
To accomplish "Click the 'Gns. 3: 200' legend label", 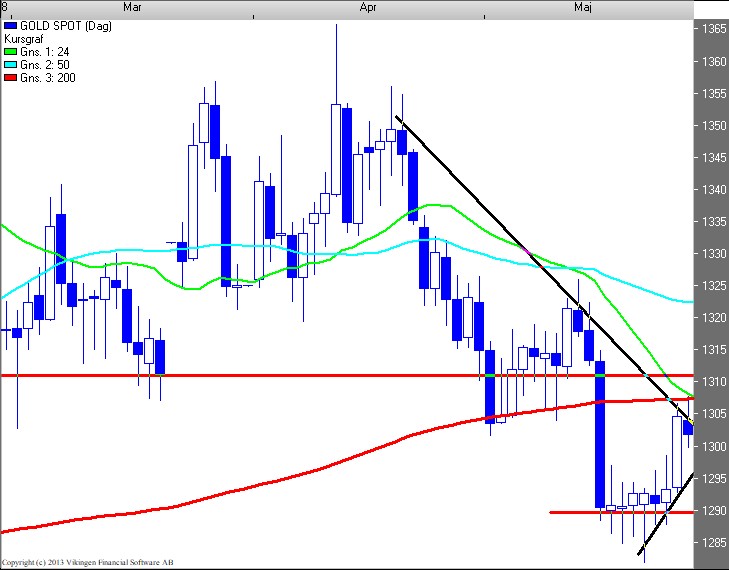I will click(47, 78).
